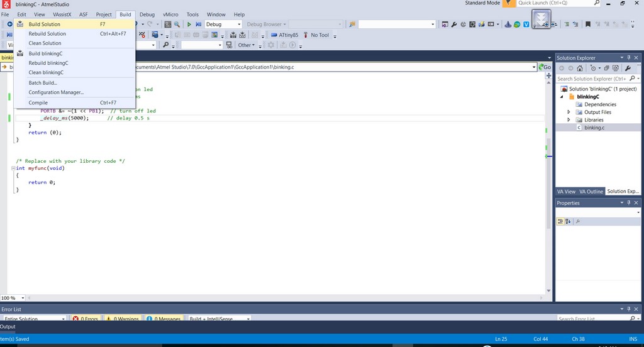
Task: Click the Output panel tab
Action: pos(8,326)
